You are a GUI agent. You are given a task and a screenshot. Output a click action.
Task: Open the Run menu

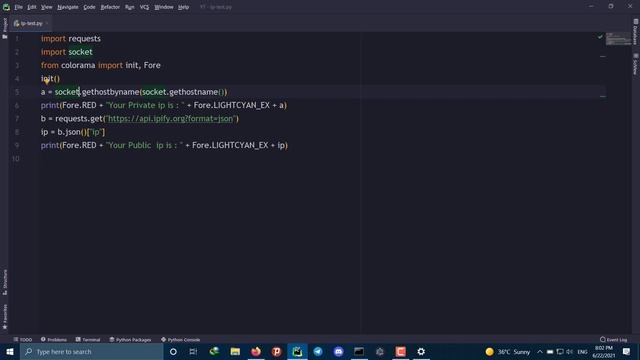click(x=129, y=7)
